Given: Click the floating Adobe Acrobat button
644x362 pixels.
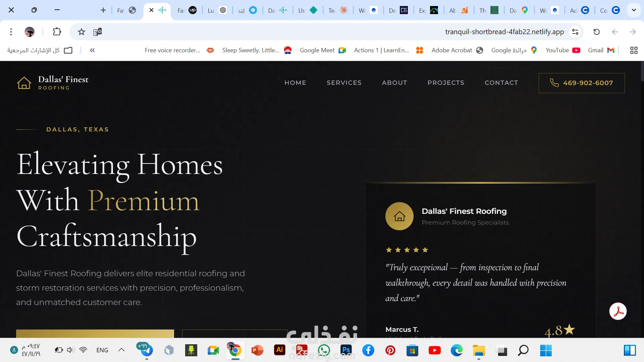Looking at the screenshot, I should (618, 311).
